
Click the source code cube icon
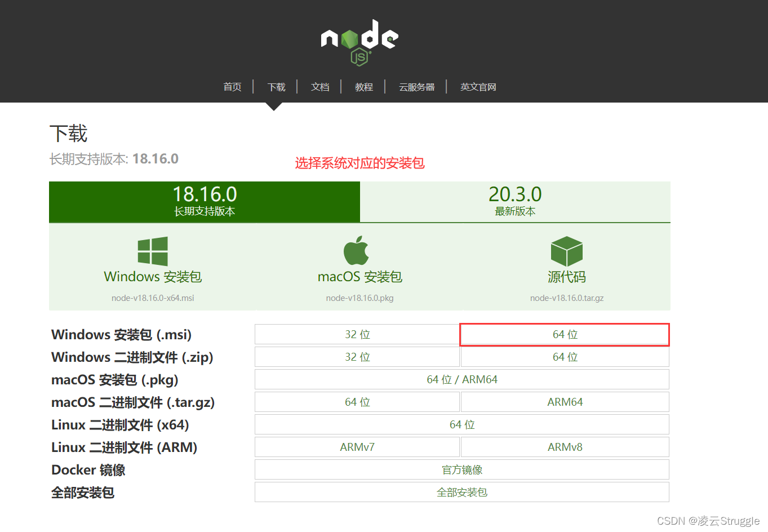pyautogui.click(x=567, y=251)
